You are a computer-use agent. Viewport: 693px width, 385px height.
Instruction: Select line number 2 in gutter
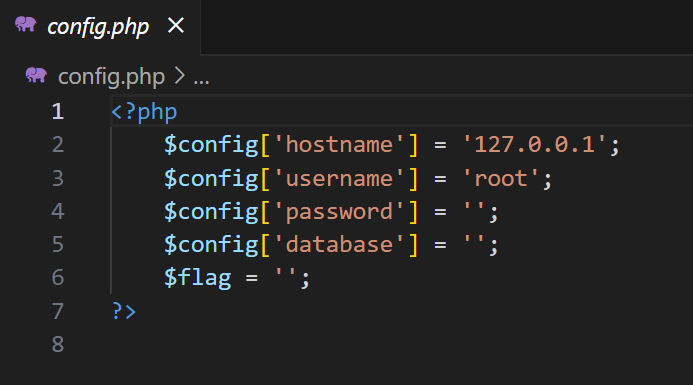coord(58,145)
